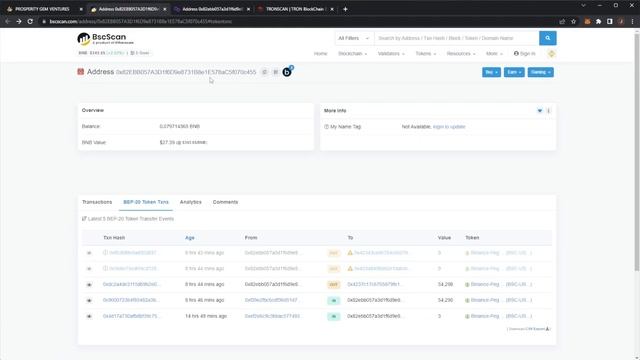Click the Binance-Peg token in the last row
Screen dimensions: 640x360
(498, 316)
